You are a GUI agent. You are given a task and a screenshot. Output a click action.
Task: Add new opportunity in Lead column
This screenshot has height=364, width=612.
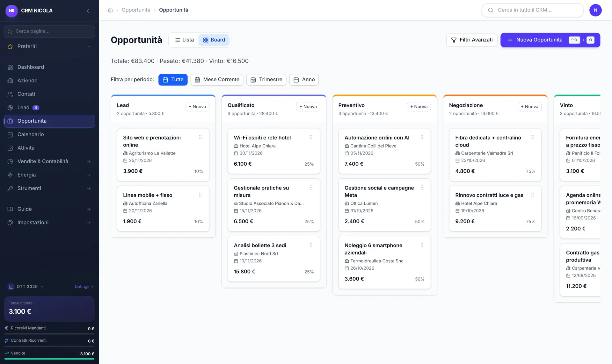197,107
